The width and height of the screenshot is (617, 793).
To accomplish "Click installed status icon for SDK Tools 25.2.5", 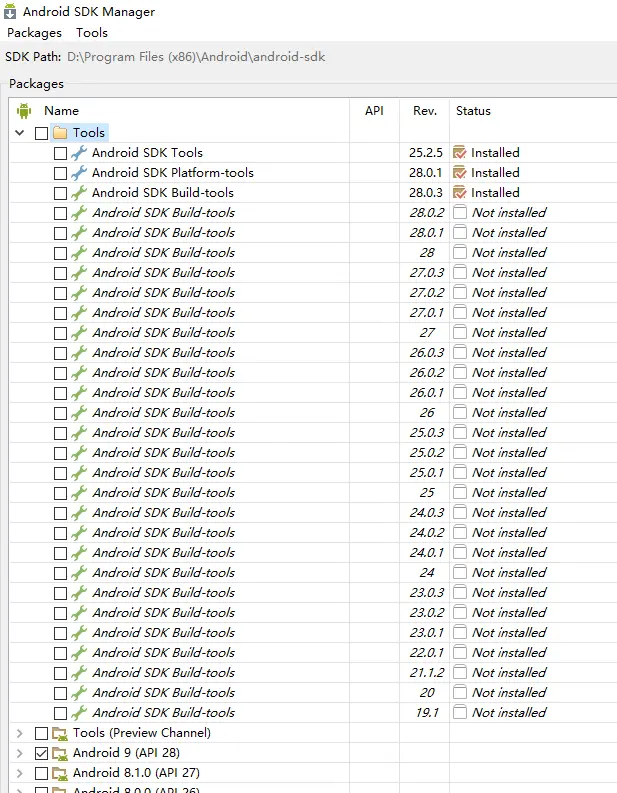I will (460, 152).
